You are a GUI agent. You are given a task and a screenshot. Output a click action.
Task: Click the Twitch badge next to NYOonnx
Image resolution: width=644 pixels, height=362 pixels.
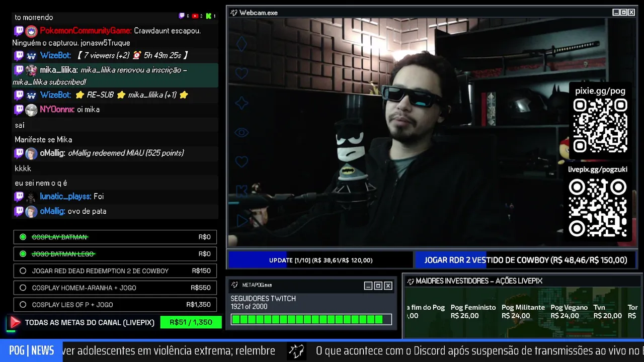19,110
